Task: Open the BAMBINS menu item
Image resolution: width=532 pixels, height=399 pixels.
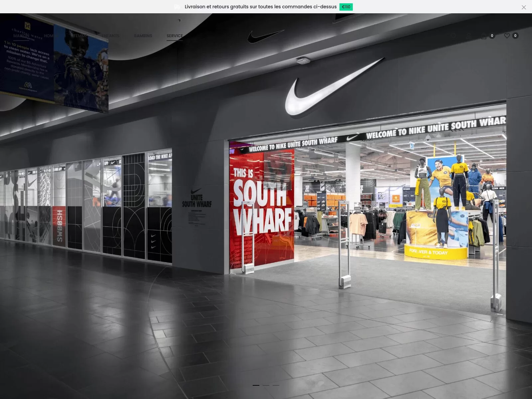Action: (x=143, y=36)
